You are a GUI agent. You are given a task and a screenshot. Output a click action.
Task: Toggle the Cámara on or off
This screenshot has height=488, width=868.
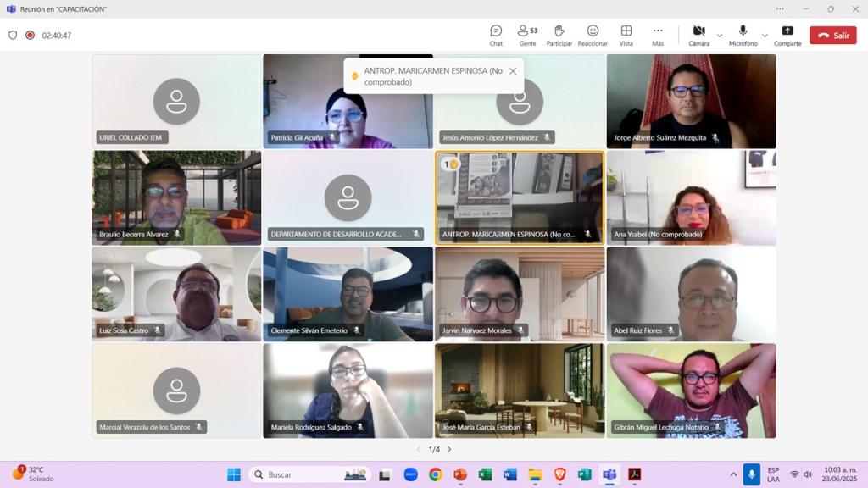(698, 35)
